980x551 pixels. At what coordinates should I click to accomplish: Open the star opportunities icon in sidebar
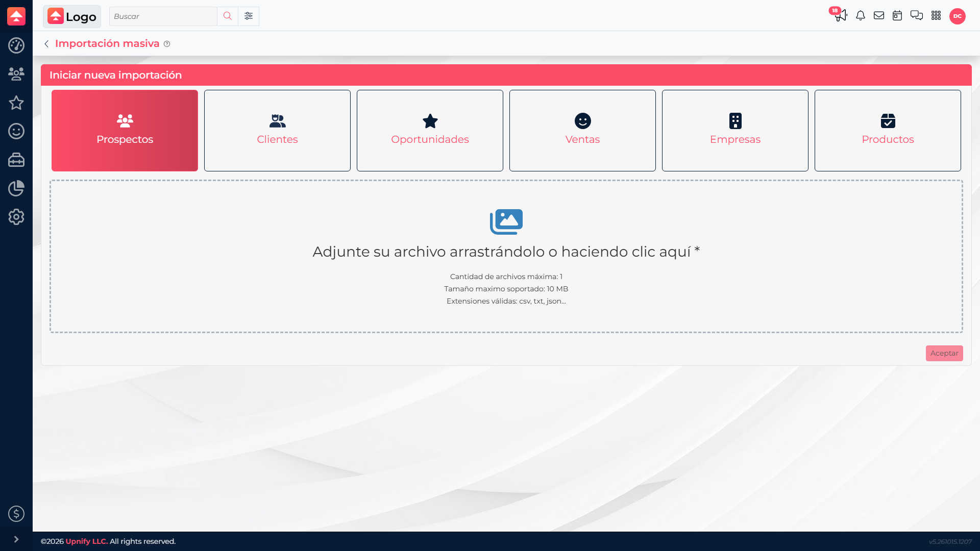[16, 103]
